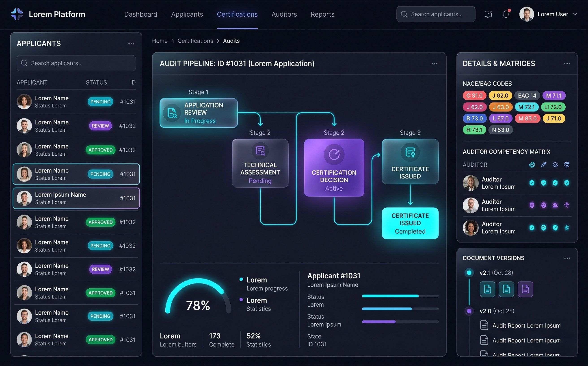Click the Certification Decision circular icon
Viewport: 588px width, 366px height.
(334, 154)
